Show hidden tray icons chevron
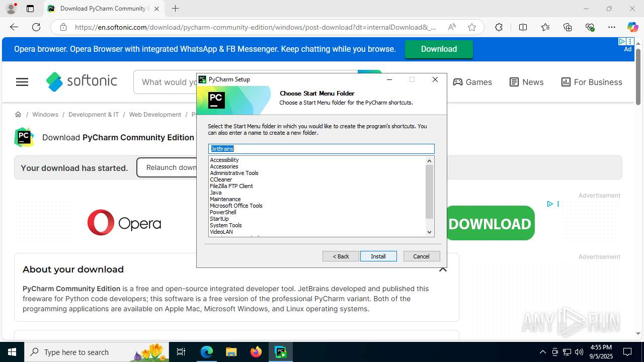Image resolution: width=644 pixels, height=362 pixels. point(542,352)
